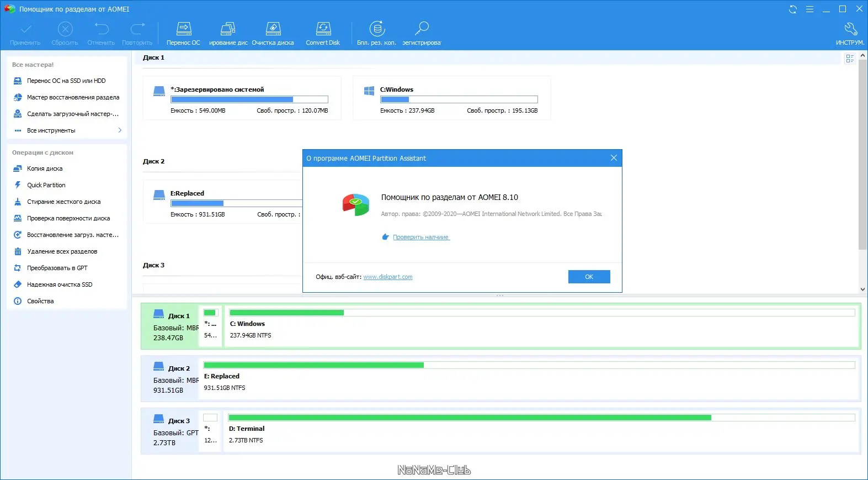Click the AOMEI logo in About dialog

click(x=356, y=204)
